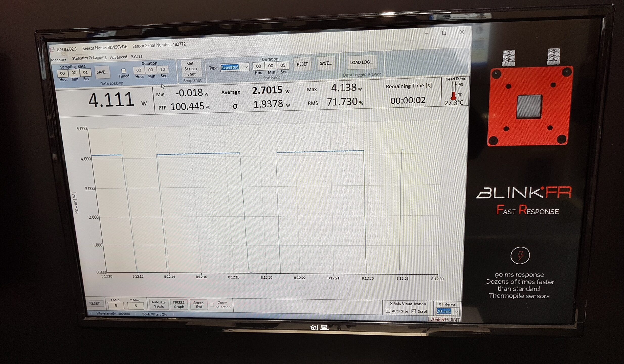Click Sampling Rate Min field

coord(74,73)
